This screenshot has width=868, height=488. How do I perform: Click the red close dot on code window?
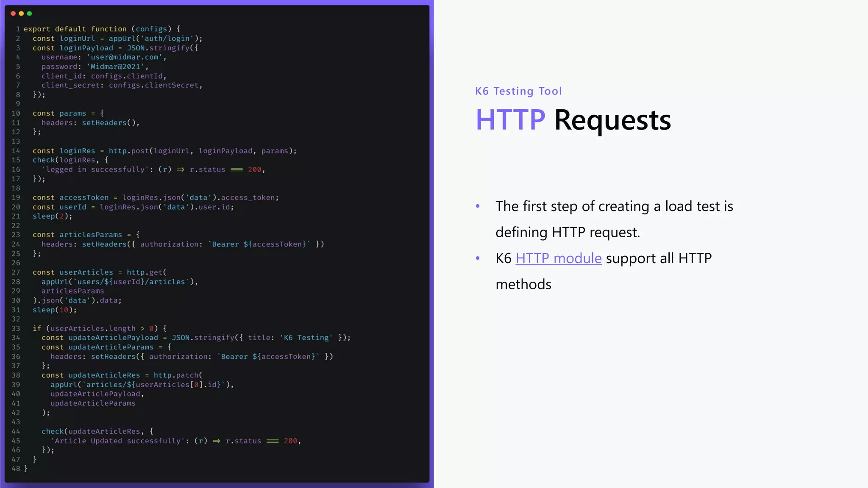coord(13,14)
